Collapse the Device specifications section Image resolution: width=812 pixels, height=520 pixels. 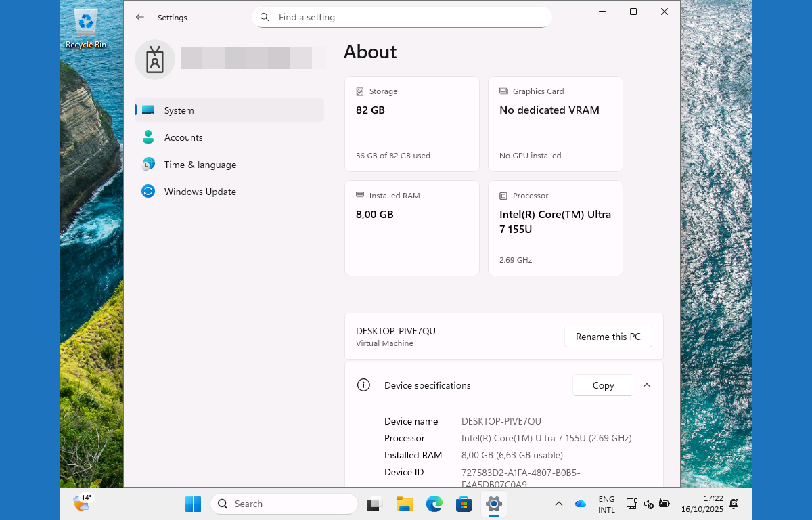[647, 385]
